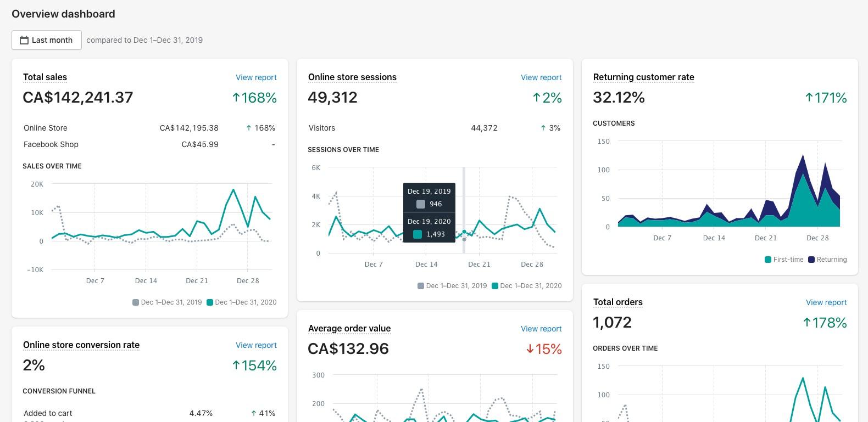Screen dimensions: 868x422
Task: Click the calendar icon beside Last month
Action: click(24, 40)
